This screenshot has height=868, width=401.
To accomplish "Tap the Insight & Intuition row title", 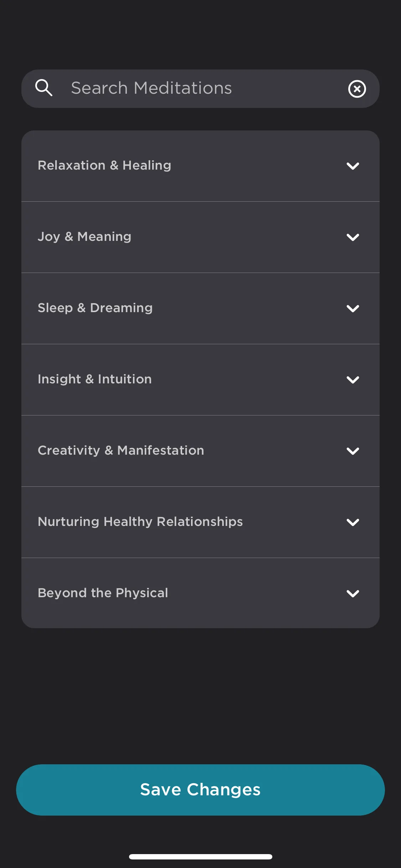I will coord(95,379).
